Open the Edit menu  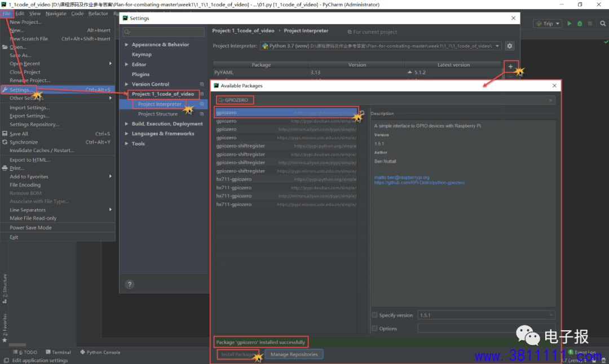click(20, 14)
